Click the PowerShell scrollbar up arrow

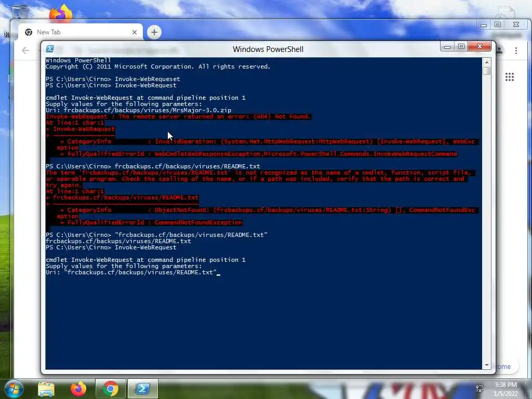click(486, 62)
